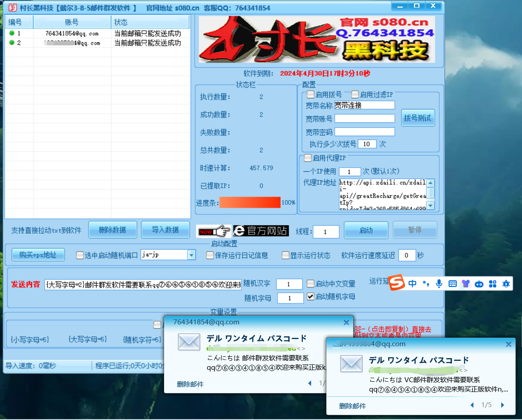This screenshot has width=522, height=420.
Task: Check 选中启动随机端口 option
Action: [x=80, y=255]
